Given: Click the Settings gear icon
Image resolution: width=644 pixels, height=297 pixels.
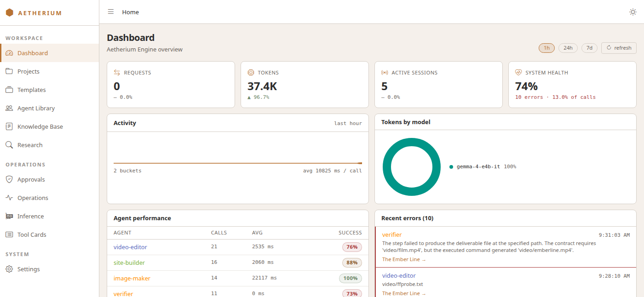Looking at the screenshot, I should pos(9,269).
